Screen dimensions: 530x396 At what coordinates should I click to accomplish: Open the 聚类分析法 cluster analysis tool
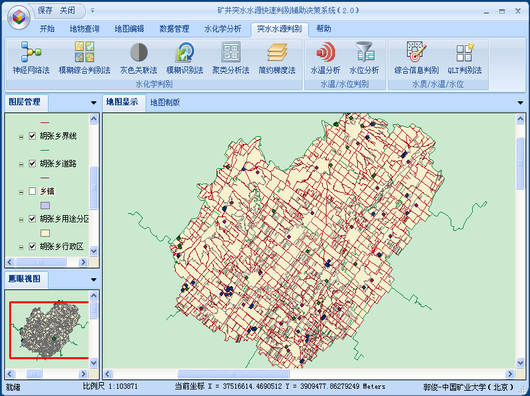pyautogui.click(x=231, y=57)
